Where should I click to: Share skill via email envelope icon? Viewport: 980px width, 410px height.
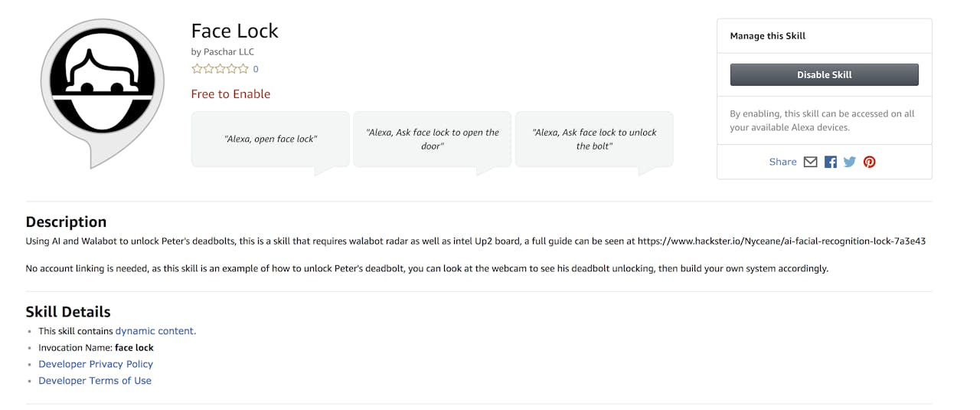pos(810,162)
